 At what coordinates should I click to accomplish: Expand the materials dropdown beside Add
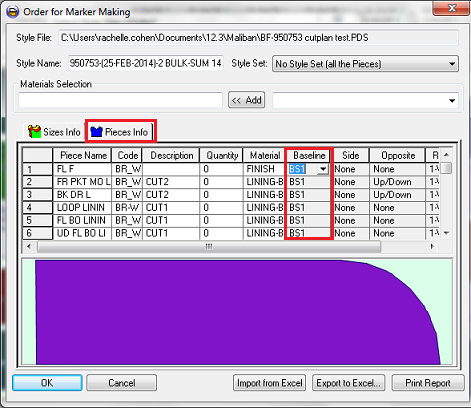pyautogui.click(x=452, y=100)
